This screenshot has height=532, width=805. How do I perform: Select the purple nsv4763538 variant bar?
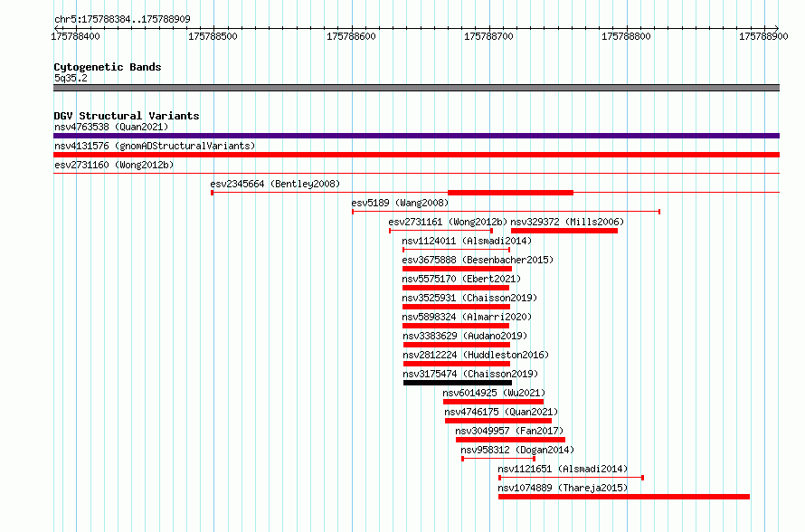[416, 136]
